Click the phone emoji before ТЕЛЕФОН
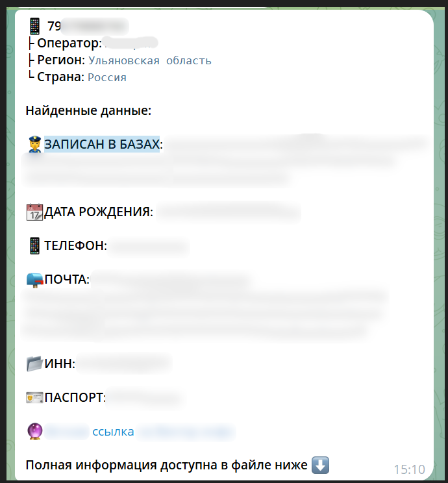 34,246
